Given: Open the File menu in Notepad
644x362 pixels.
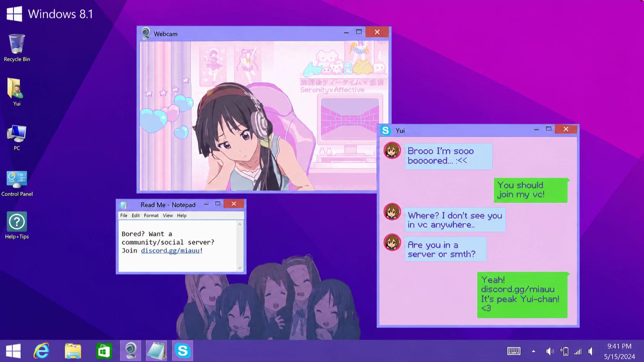Looking at the screenshot, I should [x=124, y=216].
